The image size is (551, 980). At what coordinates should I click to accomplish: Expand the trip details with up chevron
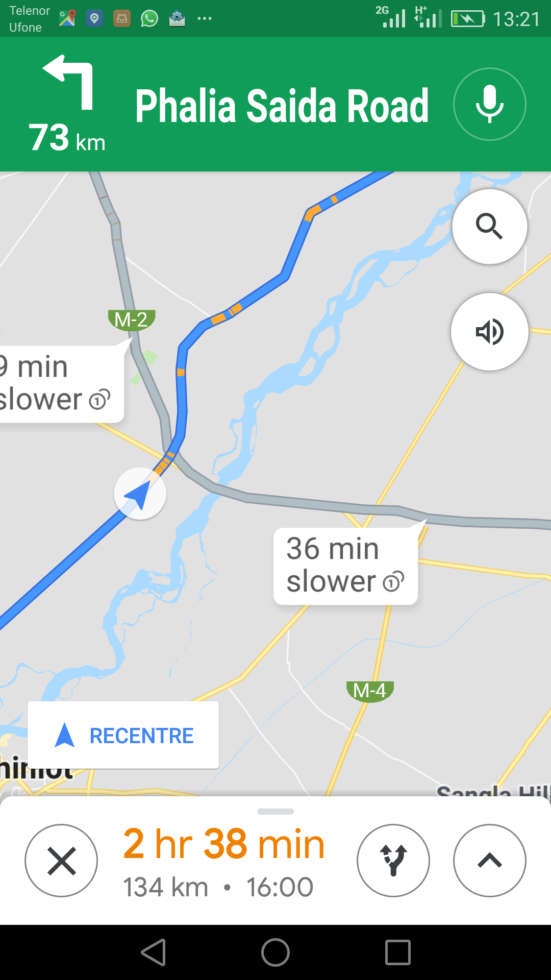click(490, 861)
